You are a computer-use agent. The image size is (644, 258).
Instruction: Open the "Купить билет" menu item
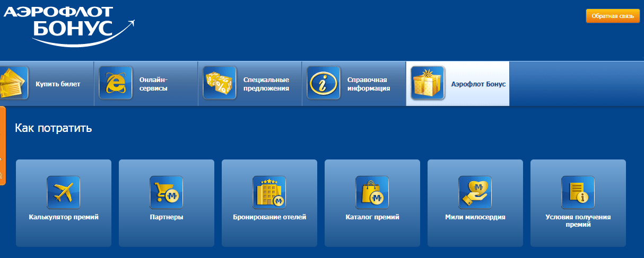[58, 84]
